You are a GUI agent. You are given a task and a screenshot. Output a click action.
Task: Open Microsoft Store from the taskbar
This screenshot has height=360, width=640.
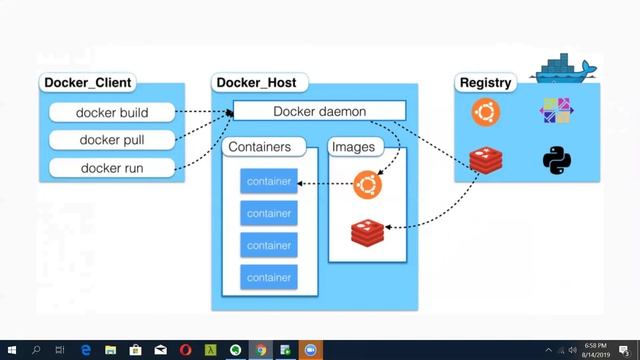pos(136,350)
